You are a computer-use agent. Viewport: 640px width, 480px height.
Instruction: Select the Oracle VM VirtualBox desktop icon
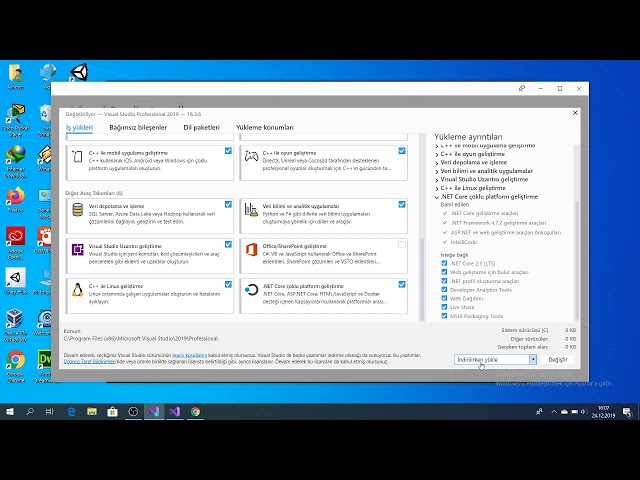16,325
